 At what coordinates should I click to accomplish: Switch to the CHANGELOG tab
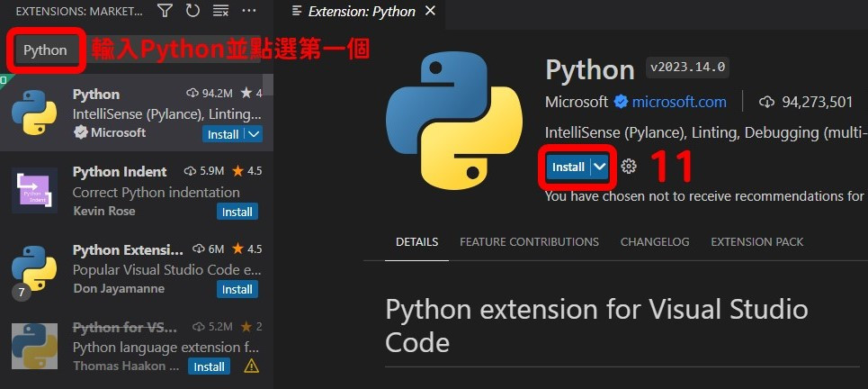(655, 242)
